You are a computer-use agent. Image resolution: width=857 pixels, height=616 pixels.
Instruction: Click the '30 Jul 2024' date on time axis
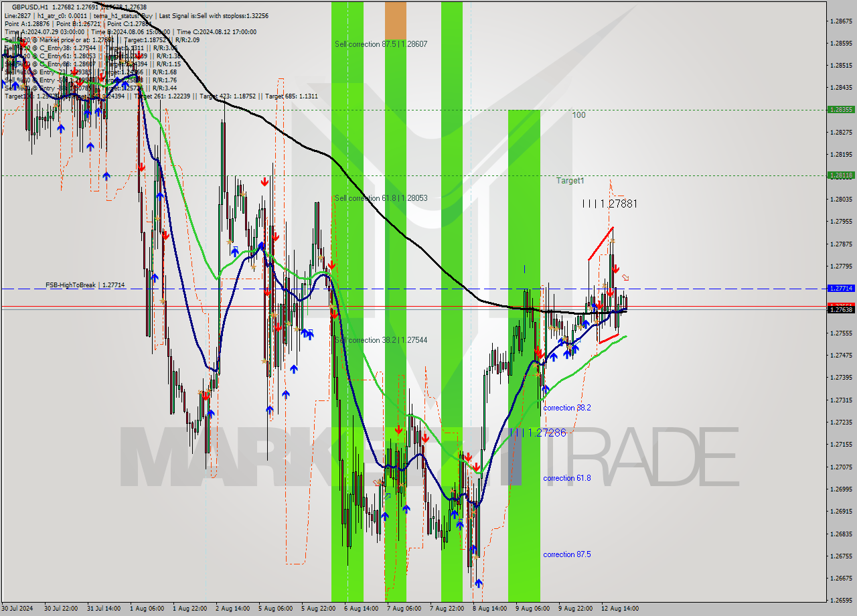pos(17,609)
